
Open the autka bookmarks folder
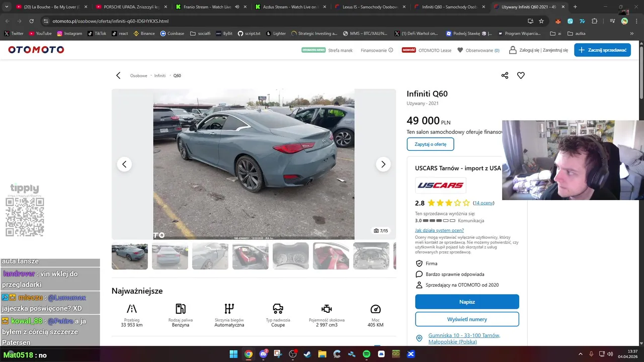pos(576,34)
